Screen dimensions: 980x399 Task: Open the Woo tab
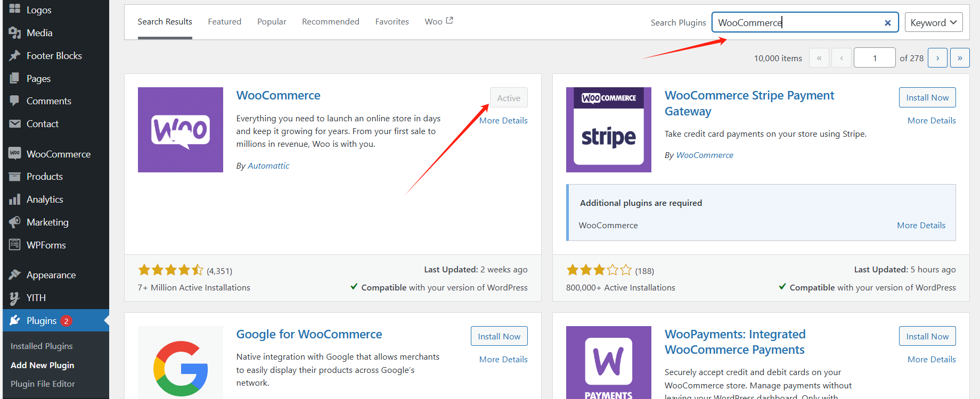click(x=438, y=22)
